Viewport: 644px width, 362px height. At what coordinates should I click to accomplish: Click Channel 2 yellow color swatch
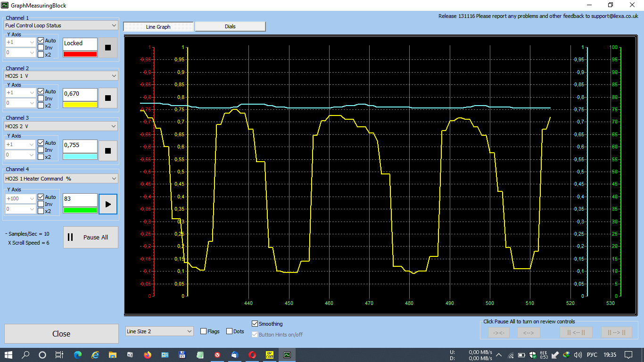coord(80,105)
